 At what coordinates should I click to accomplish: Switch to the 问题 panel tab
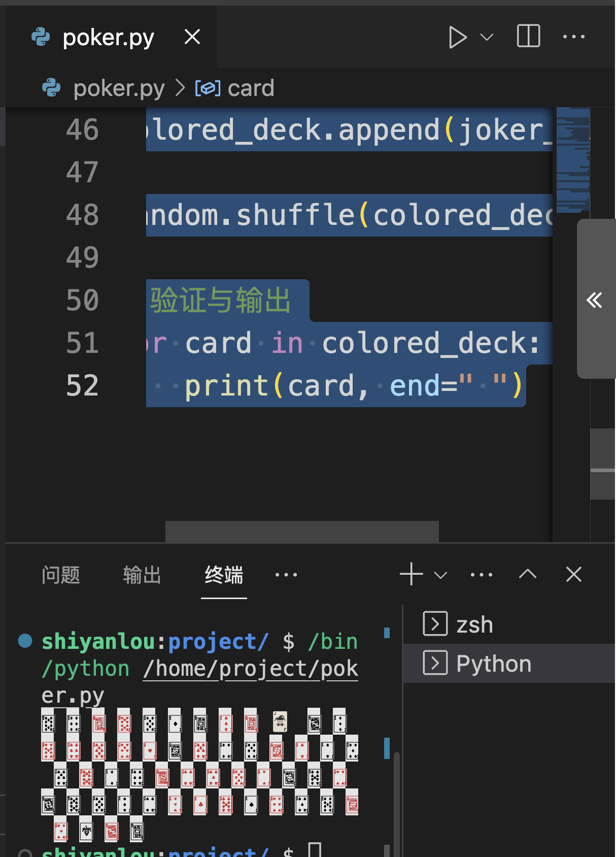tap(60, 575)
